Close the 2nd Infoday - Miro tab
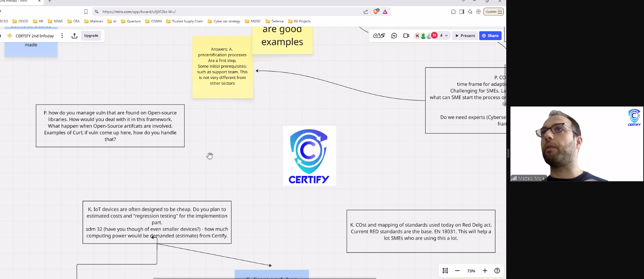Viewport: 644px width, 279px height. (39, 1)
